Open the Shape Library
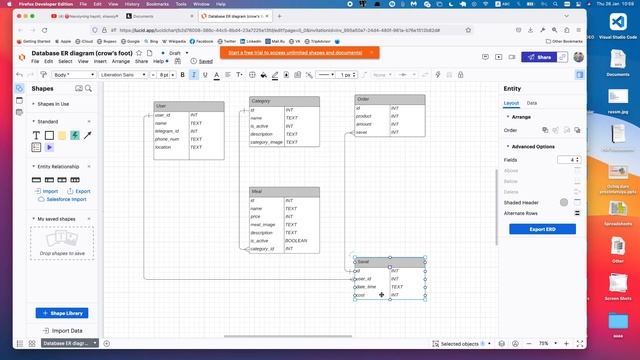 click(x=62, y=313)
